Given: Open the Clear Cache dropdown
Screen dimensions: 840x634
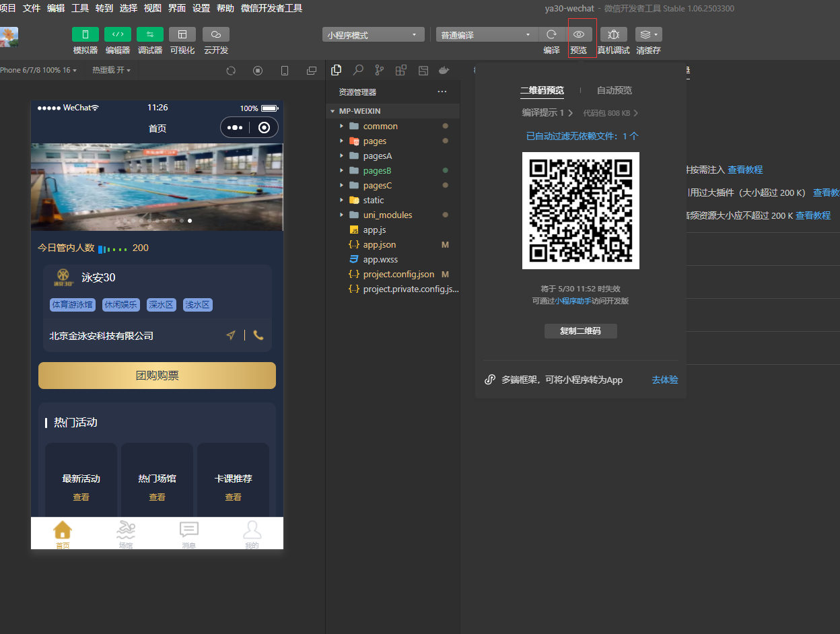Looking at the screenshot, I should [x=649, y=34].
